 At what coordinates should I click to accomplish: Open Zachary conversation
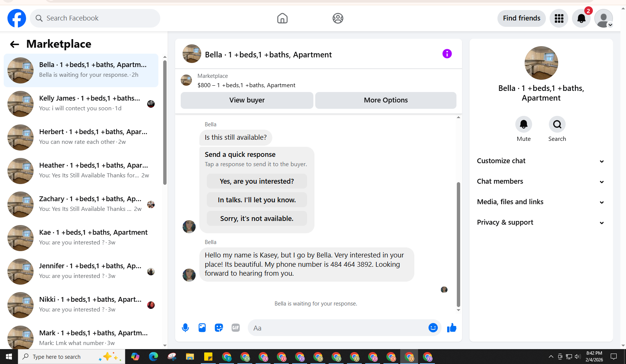coord(81,205)
